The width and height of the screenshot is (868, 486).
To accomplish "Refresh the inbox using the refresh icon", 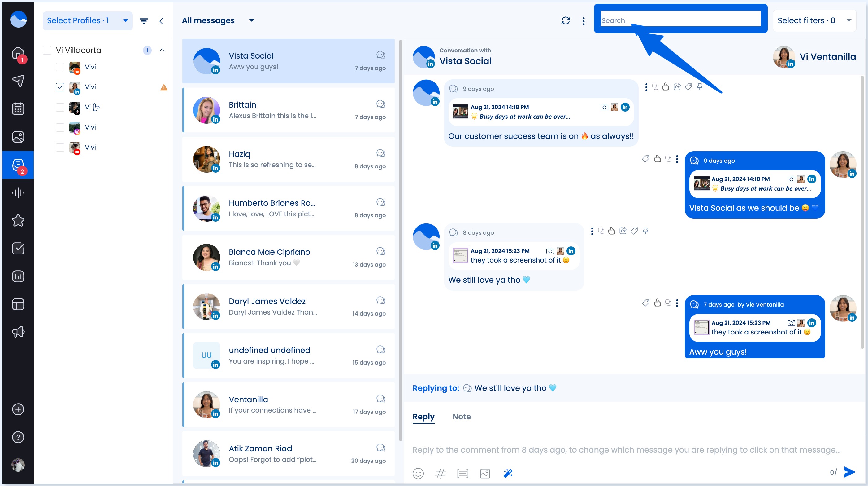I will pyautogui.click(x=566, y=20).
